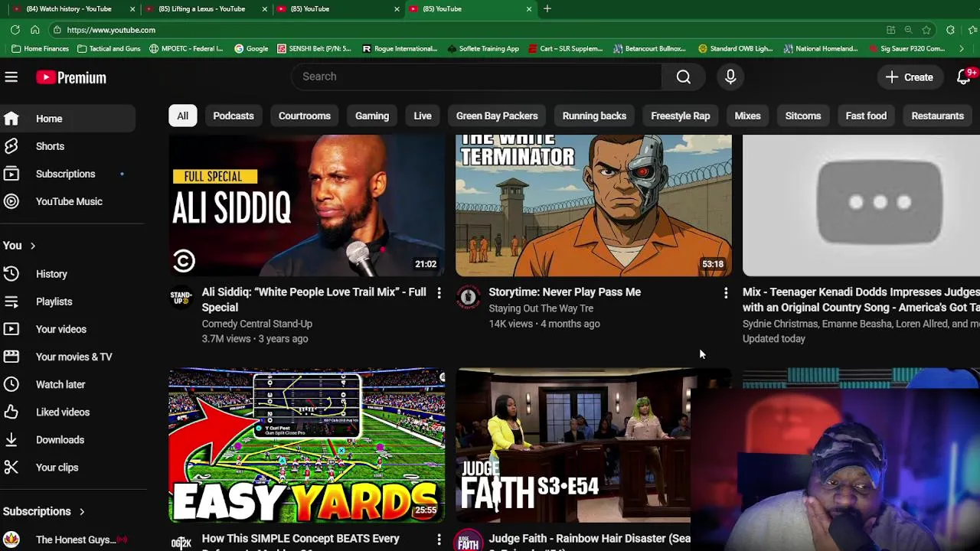Select the Sitcoms filter chip
980x551 pixels.
803,116
